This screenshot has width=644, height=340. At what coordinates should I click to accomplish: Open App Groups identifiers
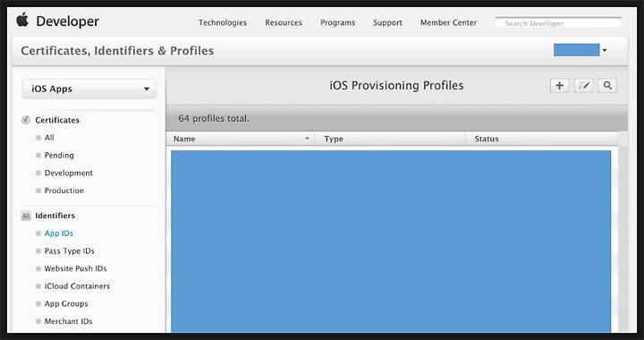[66, 304]
